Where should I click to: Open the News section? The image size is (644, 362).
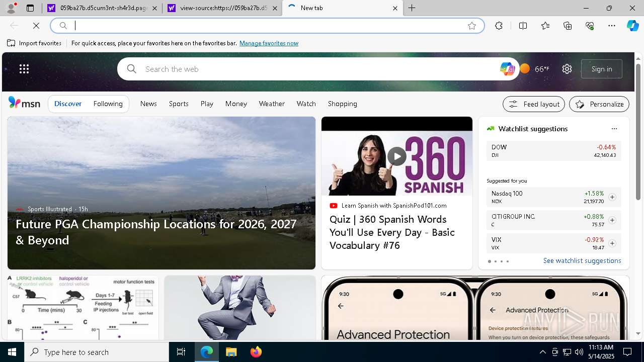[148, 104]
